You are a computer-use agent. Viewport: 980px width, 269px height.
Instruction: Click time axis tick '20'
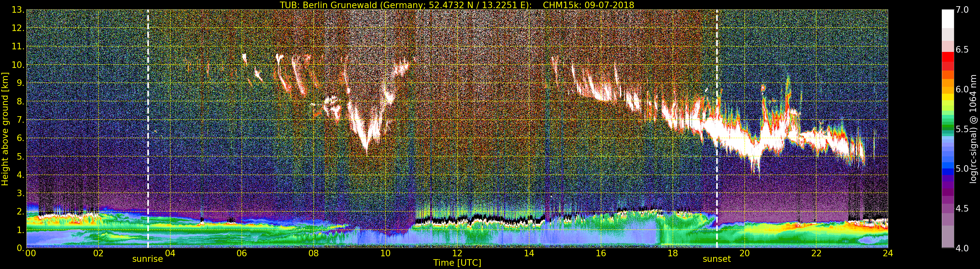click(x=744, y=253)
